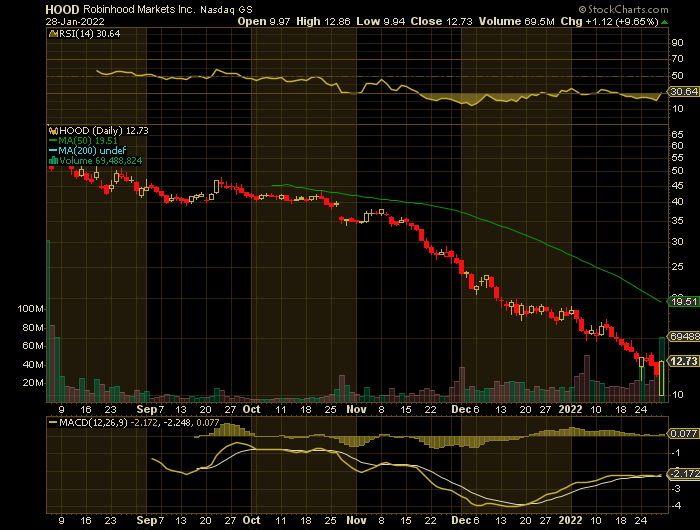Click the RSI(14) legend marker icon
The width and height of the screenshot is (700, 530).
coord(52,33)
